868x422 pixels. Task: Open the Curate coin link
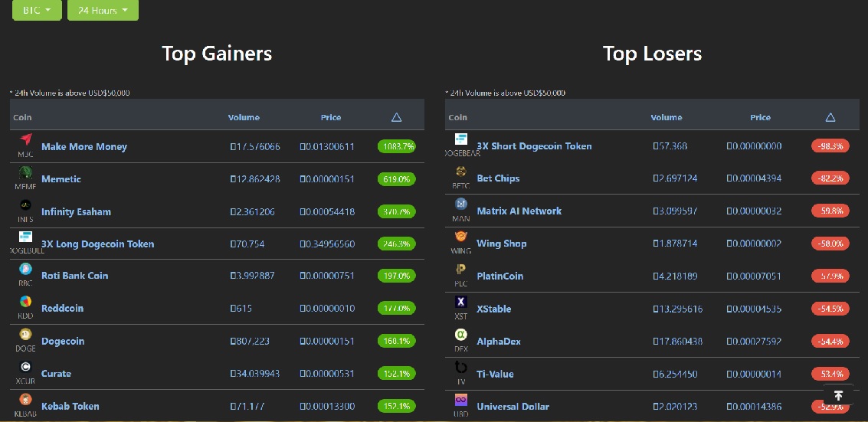pos(57,373)
